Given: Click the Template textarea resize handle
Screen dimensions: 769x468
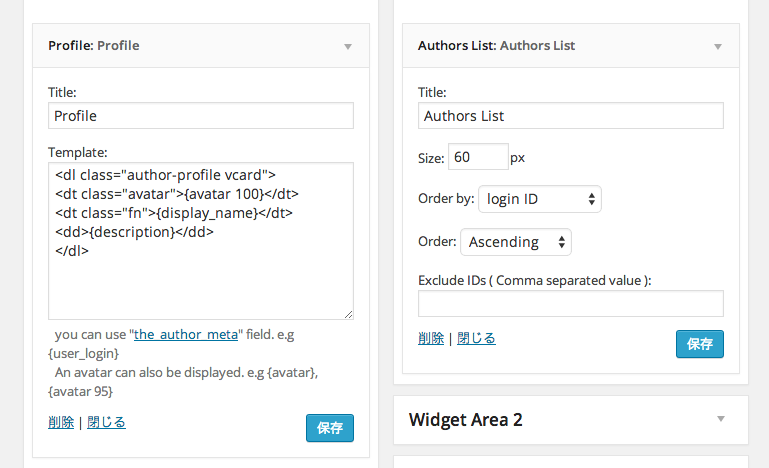Looking at the screenshot, I should point(348,314).
